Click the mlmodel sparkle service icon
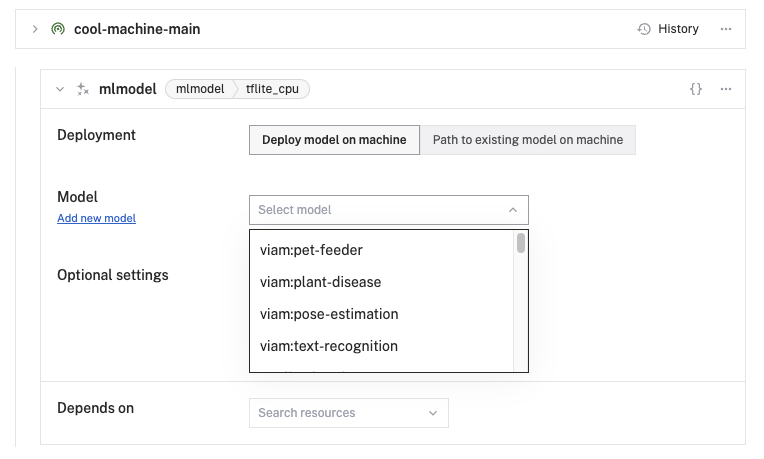This screenshot has height=459, width=764. click(83, 89)
